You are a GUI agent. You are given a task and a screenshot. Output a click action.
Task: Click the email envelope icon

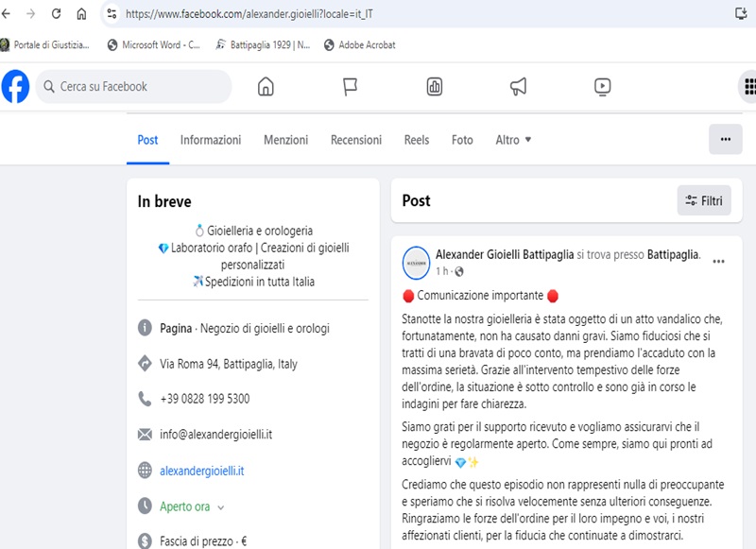coord(145,435)
